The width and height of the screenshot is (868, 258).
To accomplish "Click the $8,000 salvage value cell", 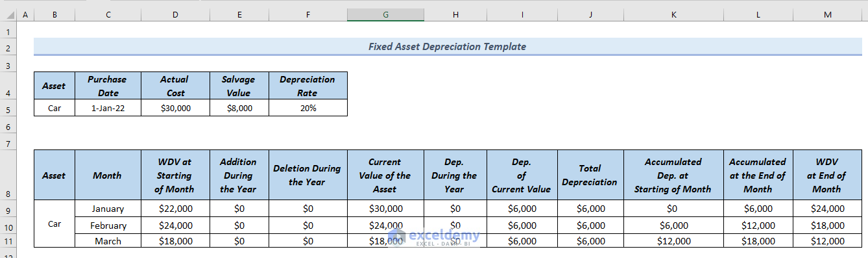I will pyautogui.click(x=239, y=109).
